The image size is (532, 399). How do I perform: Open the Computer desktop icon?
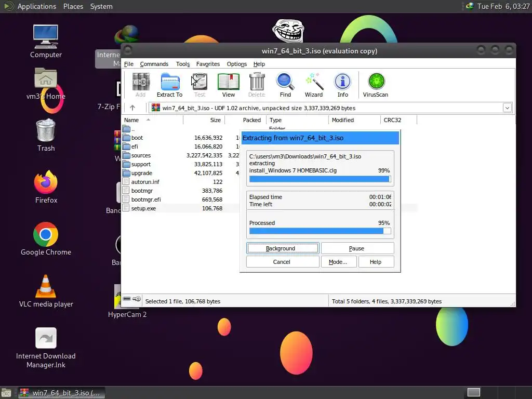(46, 41)
